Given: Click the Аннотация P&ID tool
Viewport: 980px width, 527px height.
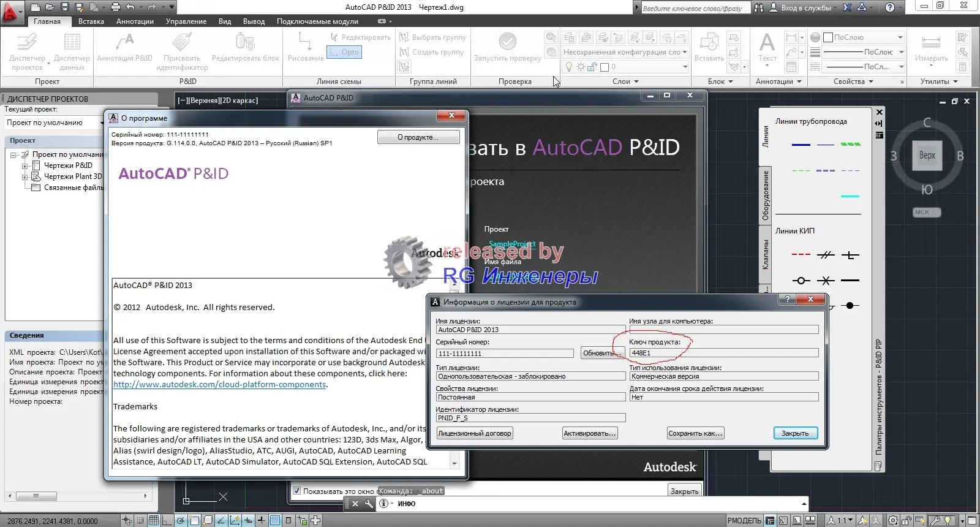Looking at the screenshot, I should click(x=124, y=48).
